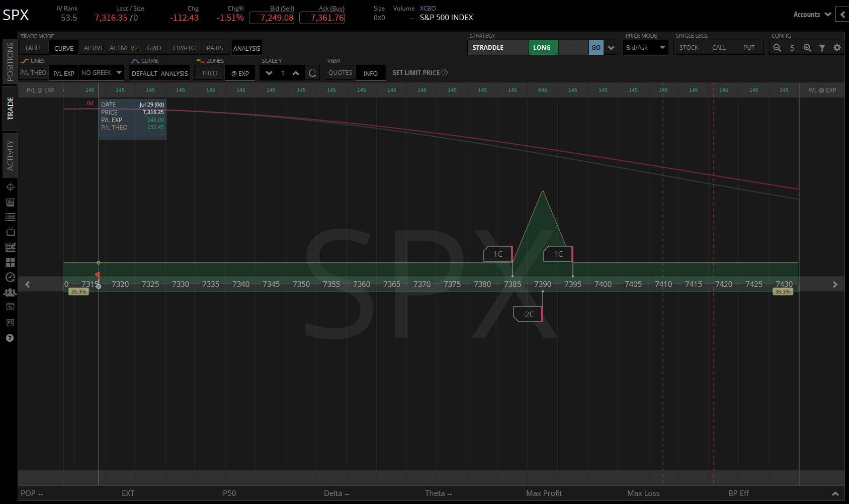Toggle the P/L EXP line
This screenshot has width=849, height=504.
[x=64, y=73]
